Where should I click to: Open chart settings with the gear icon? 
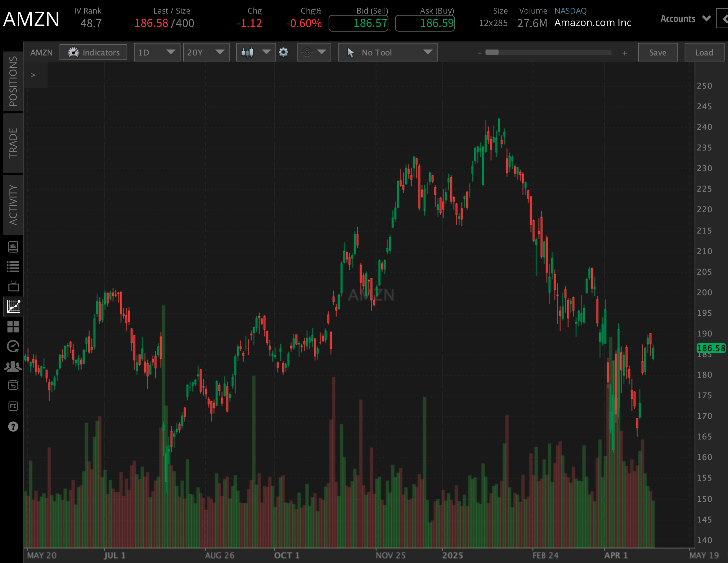(x=284, y=52)
